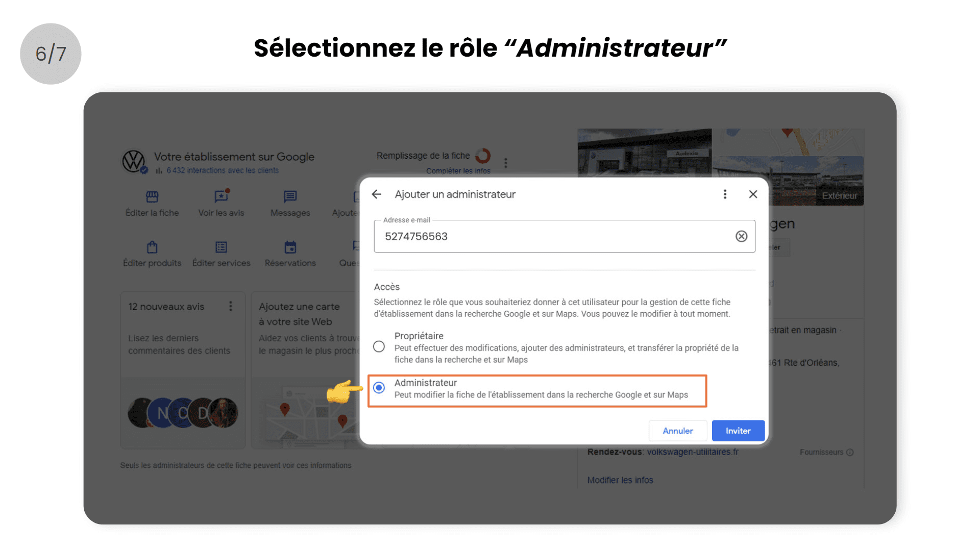Open three-dot menu near Remplissage de la fiche
The height and width of the screenshot is (551, 980).
pyautogui.click(x=506, y=163)
